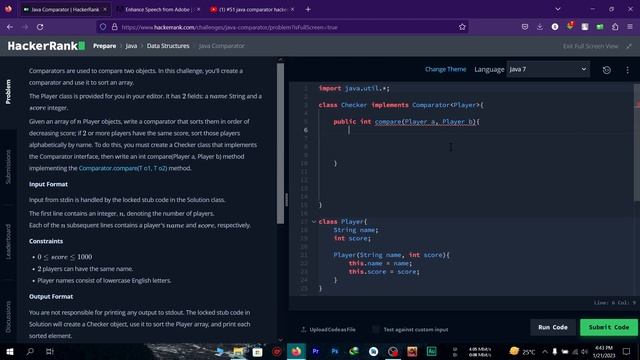The height and width of the screenshot is (360, 640).
Task: Open the Comparator.compare(T o1, T o2) link
Action: coord(122,168)
